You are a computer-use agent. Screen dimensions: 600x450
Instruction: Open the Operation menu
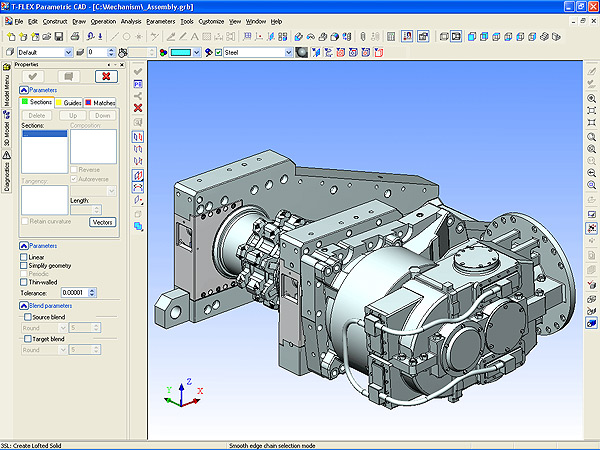pos(102,20)
